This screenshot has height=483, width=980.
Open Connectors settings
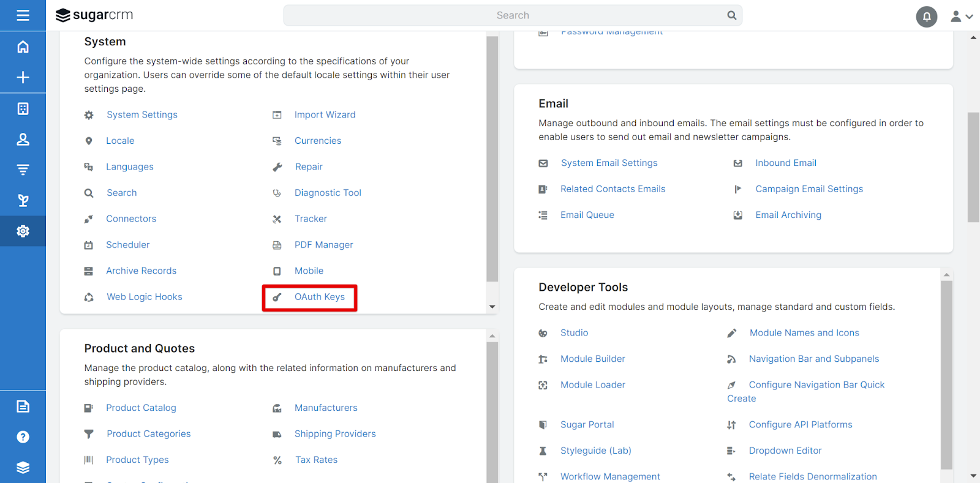[131, 219]
